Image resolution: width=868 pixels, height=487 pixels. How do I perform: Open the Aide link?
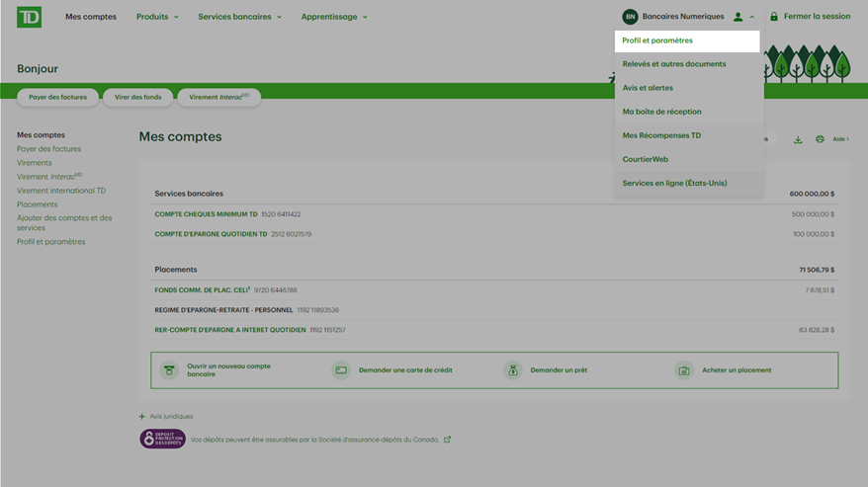pyautogui.click(x=840, y=139)
